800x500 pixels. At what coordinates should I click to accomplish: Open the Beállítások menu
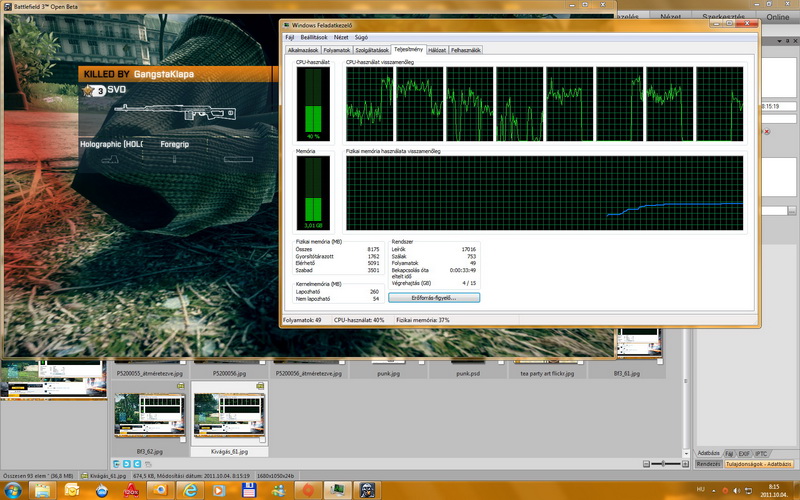314,37
